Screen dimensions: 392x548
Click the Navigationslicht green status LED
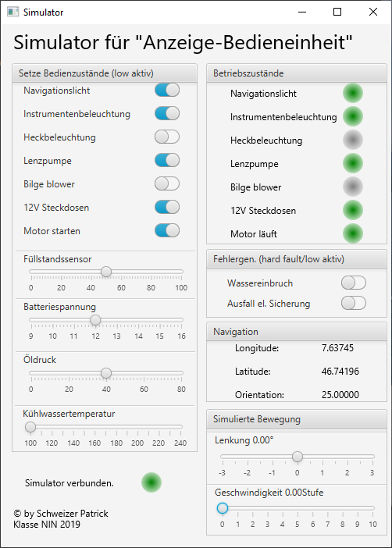point(352,94)
